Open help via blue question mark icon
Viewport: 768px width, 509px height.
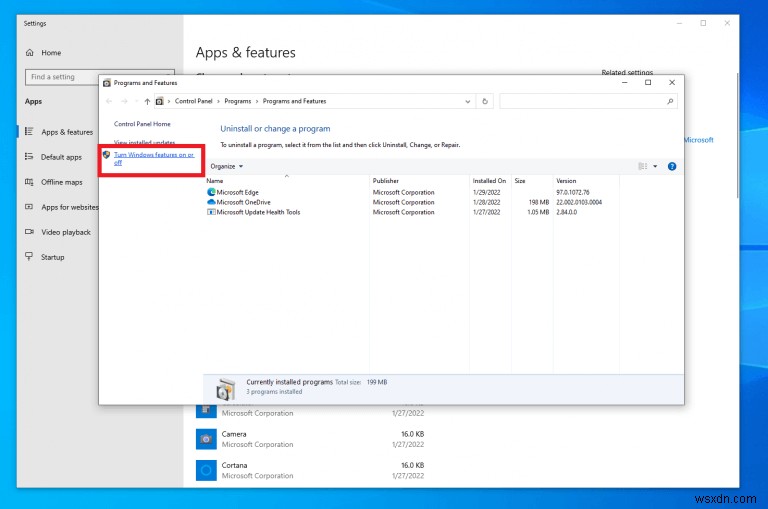pos(672,167)
